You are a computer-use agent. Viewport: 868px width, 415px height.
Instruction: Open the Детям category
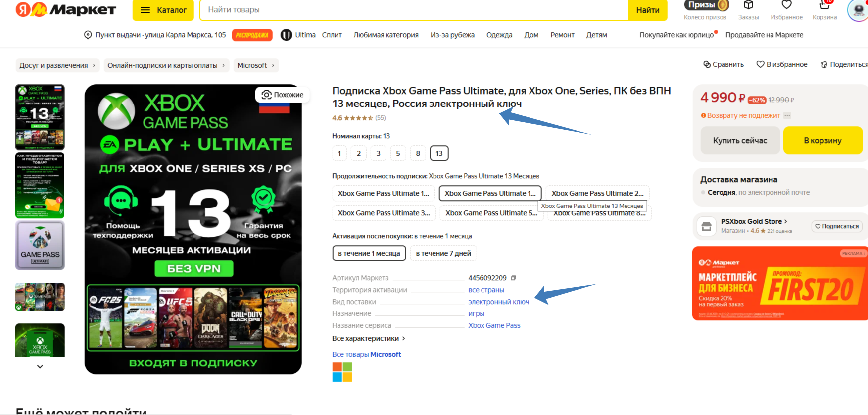[596, 35]
